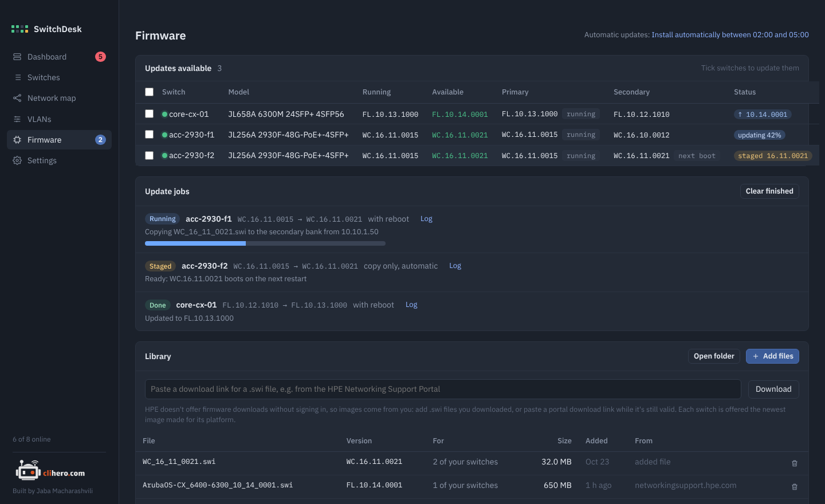825x504 pixels.
Task: Click the Add files button
Action: pos(772,356)
